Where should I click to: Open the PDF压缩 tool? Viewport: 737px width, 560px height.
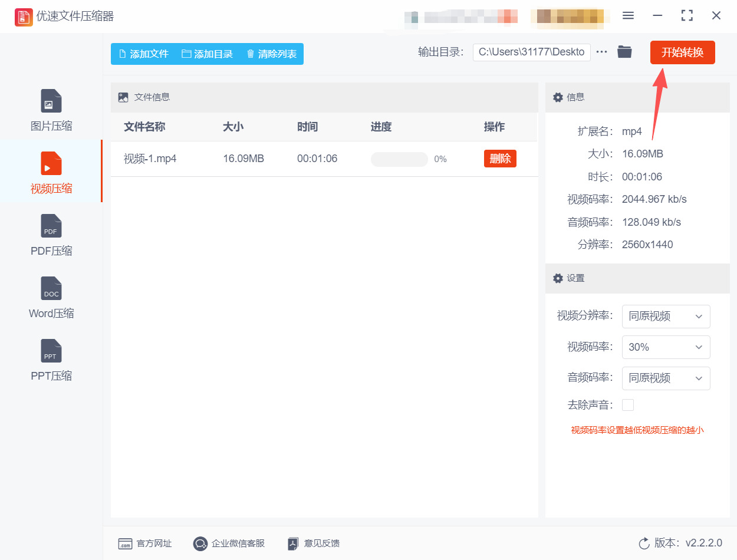click(x=51, y=234)
